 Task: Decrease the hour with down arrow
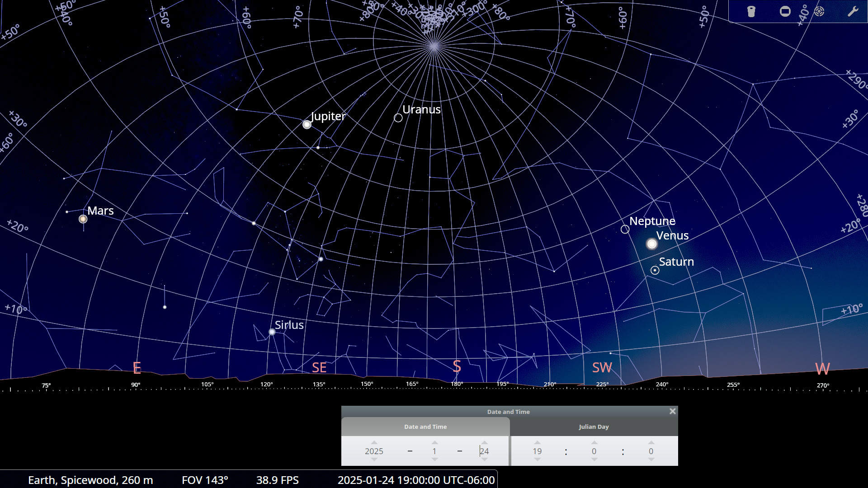pyautogui.click(x=537, y=460)
